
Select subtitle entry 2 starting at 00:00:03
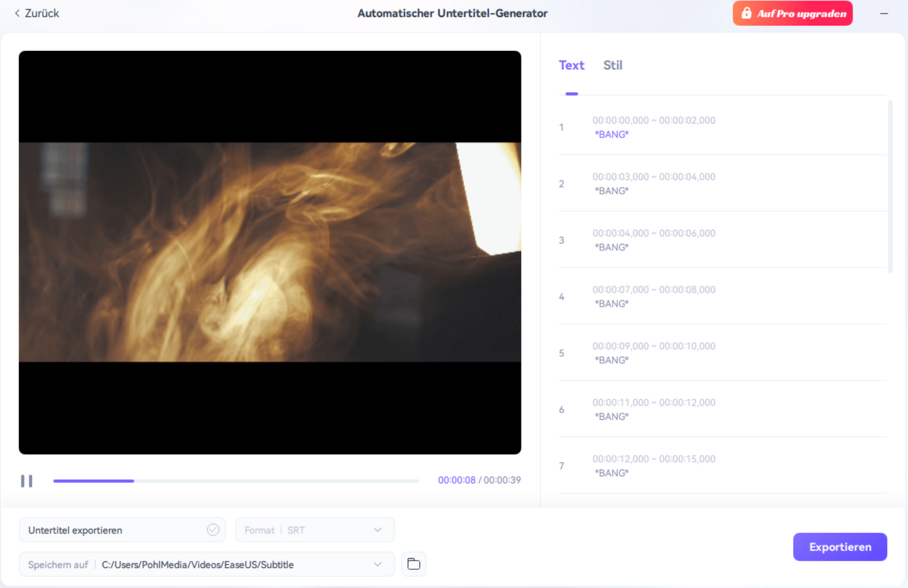tap(654, 183)
